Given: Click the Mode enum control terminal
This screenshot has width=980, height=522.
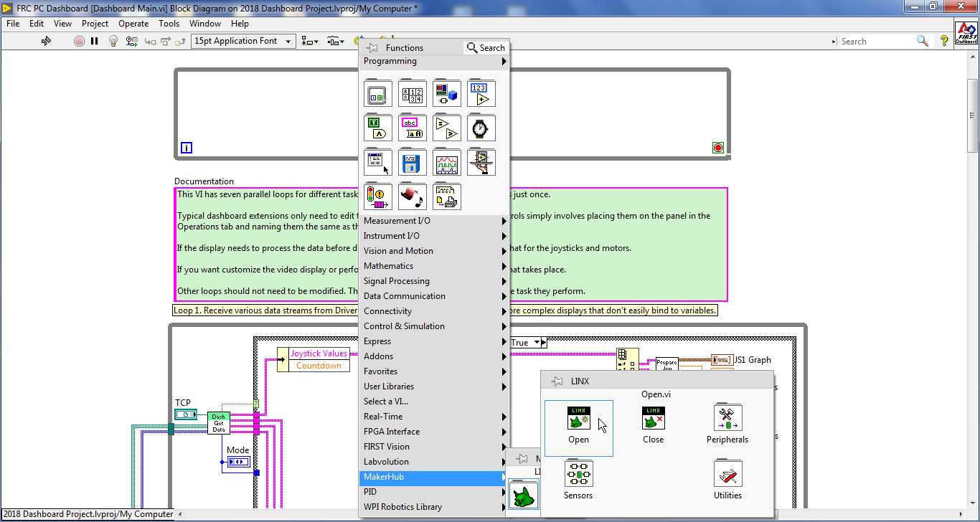Looking at the screenshot, I should tap(238, 460).
